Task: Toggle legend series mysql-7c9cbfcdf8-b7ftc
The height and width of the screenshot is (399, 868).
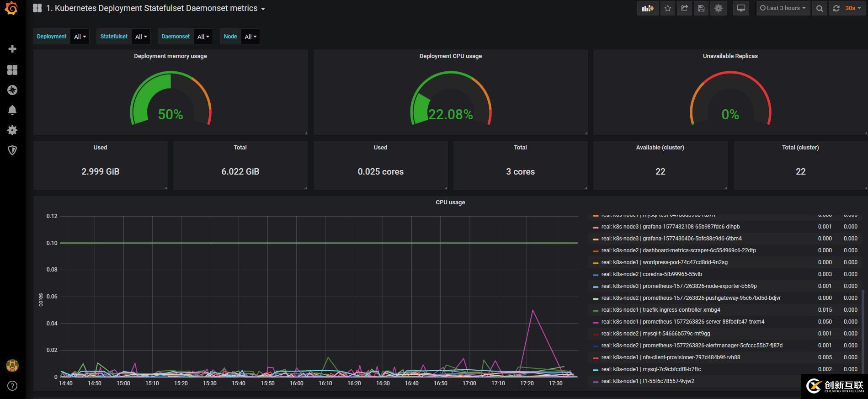Action: click(651, 369)
